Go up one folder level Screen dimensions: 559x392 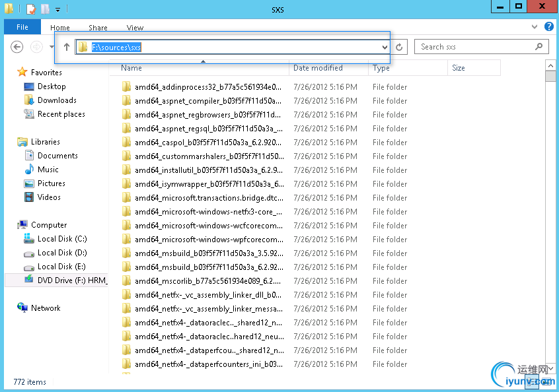(66, 47)
